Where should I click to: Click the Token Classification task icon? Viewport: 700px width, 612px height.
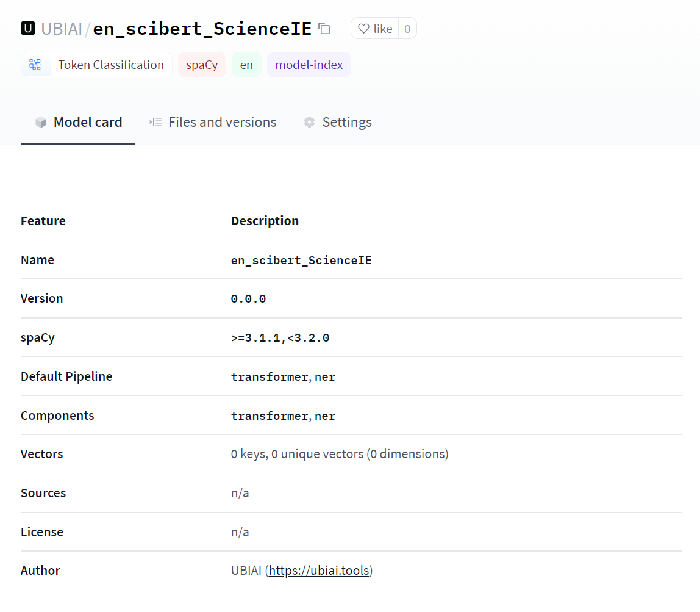(x=35, y=65)
